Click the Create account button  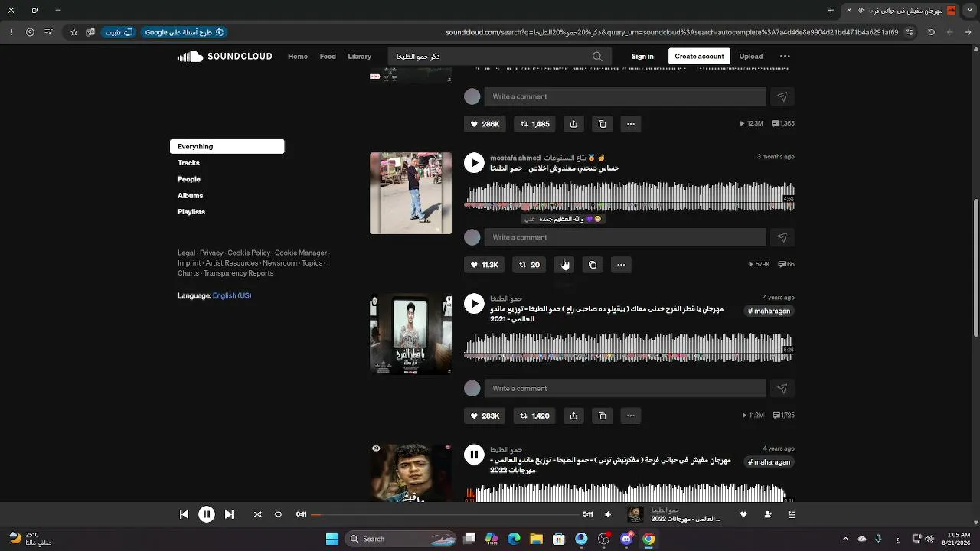(x=699, y=57)
